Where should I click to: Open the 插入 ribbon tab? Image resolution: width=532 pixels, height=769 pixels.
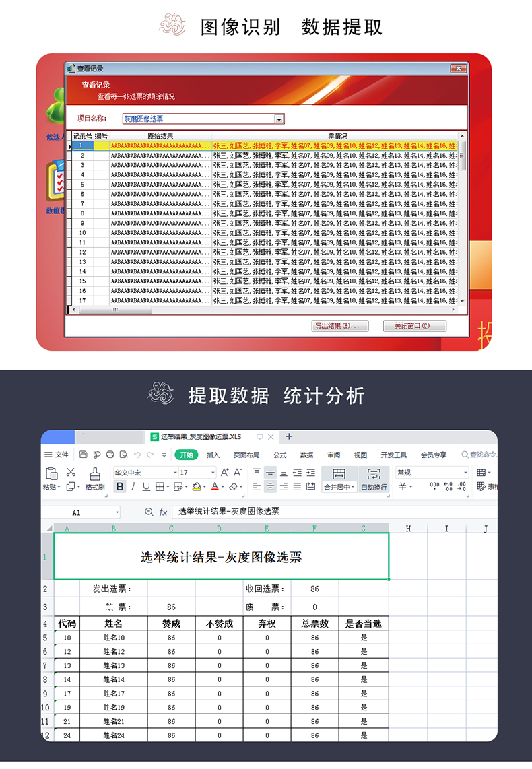(213, 455)
